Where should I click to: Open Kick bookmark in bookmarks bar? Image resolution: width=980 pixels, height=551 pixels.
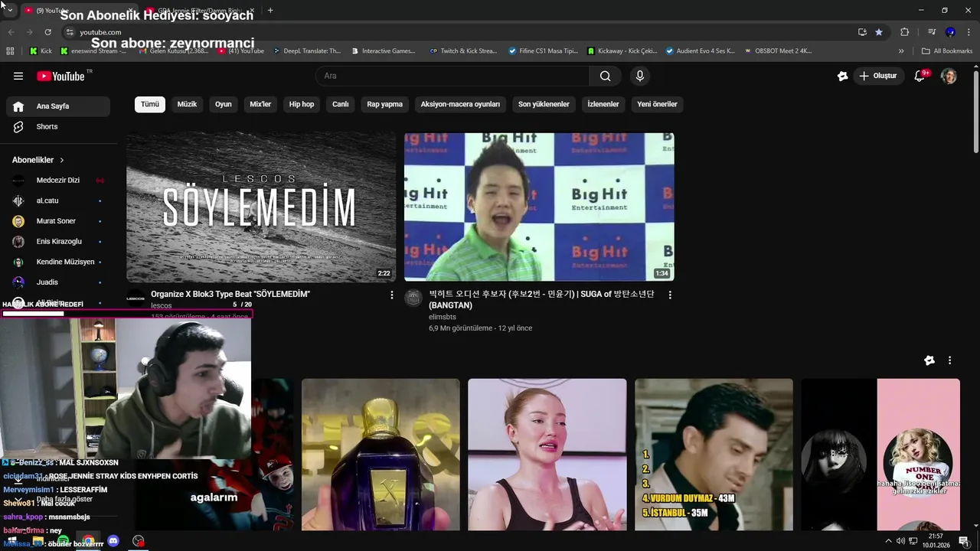(40, 51)
